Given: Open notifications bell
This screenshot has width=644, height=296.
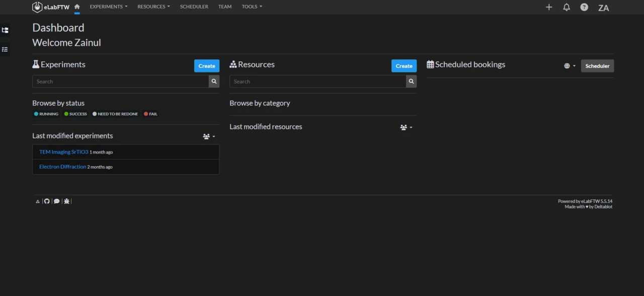Looking at the screenshot, I should (x=567, y=7).
